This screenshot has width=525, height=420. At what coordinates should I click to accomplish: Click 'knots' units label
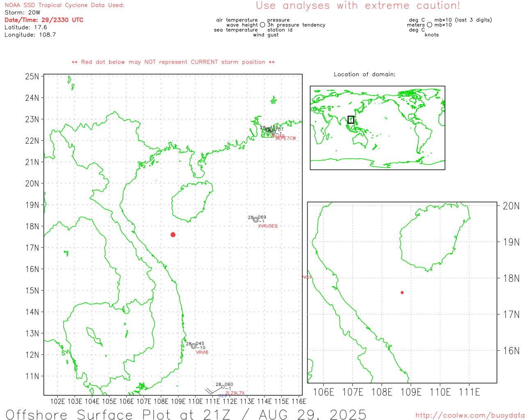(x=432, y=35)
